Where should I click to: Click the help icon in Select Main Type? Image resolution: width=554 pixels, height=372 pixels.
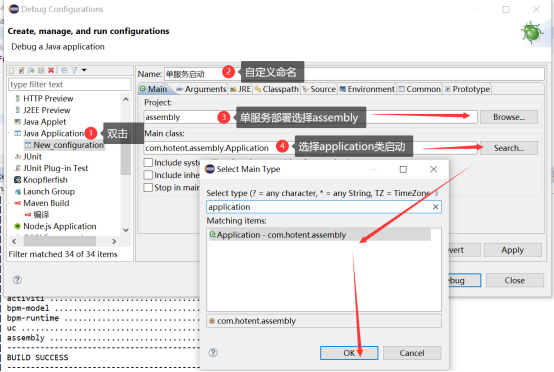pos(213,352)
